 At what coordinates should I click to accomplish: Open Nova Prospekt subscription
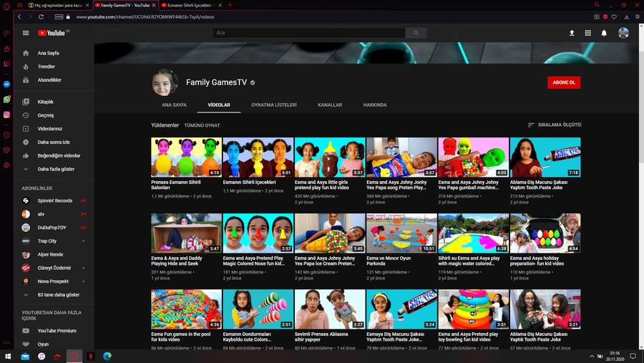point(54,281)
